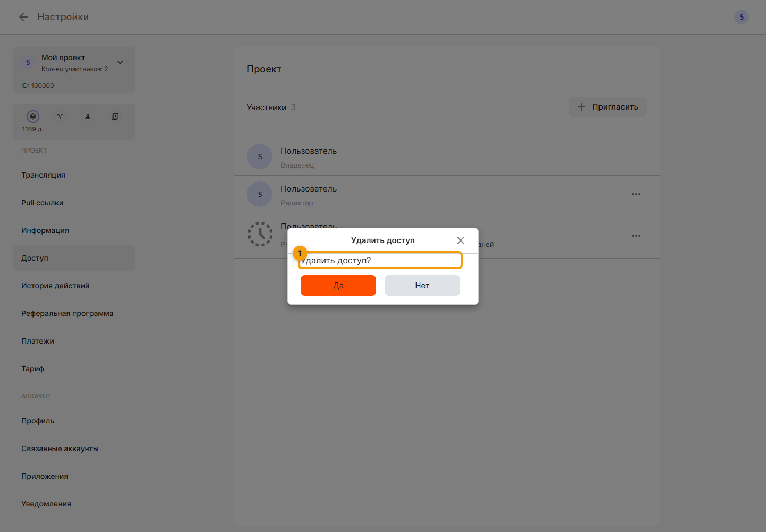The height and width of the screenshot is (532, 766).
Task: Open Pull ссылки settings
Action: coord(74,203)
